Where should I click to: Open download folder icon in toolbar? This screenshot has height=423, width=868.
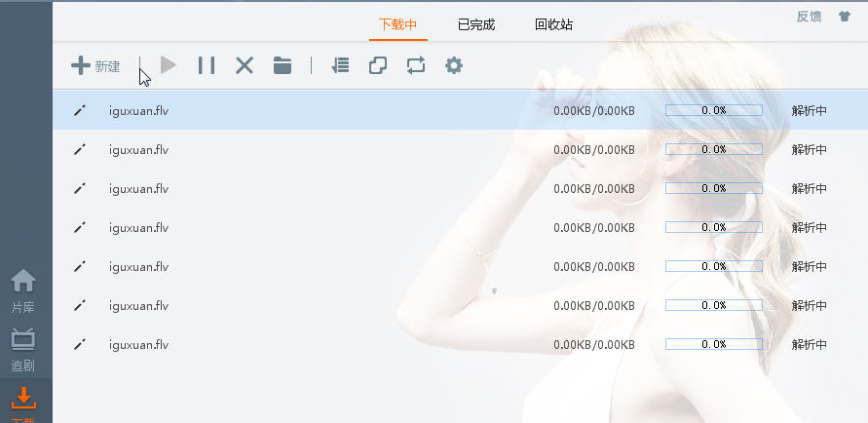[x=283, y=65]
